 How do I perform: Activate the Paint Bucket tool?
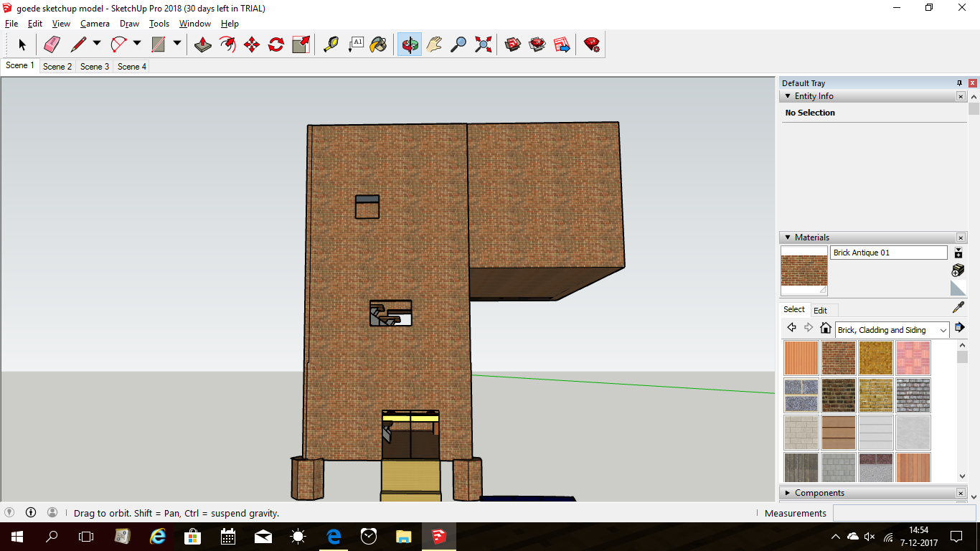point(378,44)
